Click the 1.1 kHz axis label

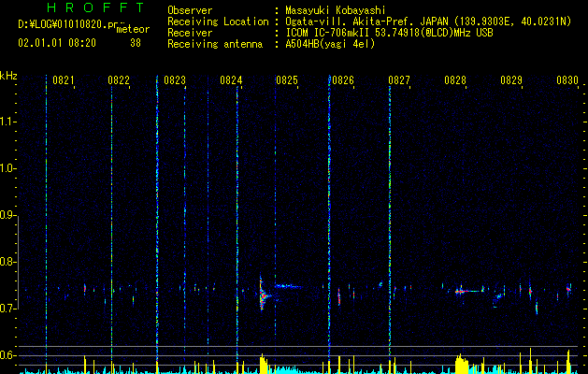click(7, 122)
